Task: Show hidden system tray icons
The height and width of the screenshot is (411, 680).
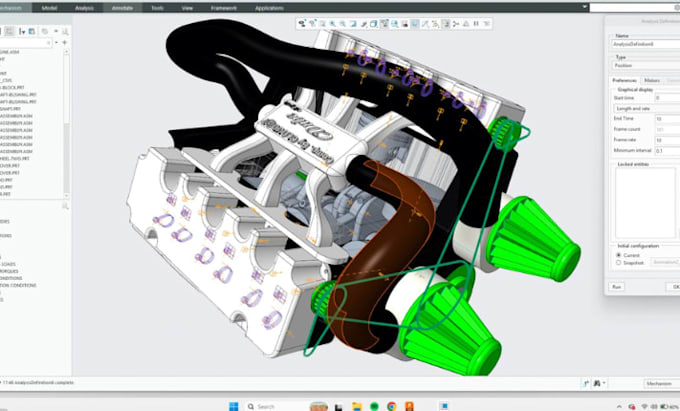Action: tap(619, 407)
